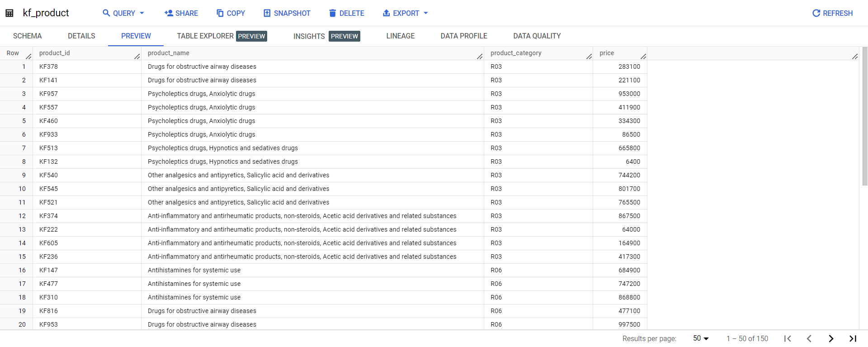Click the price column resize handle
The image size is (868, 347).
(x=643, y=56)
